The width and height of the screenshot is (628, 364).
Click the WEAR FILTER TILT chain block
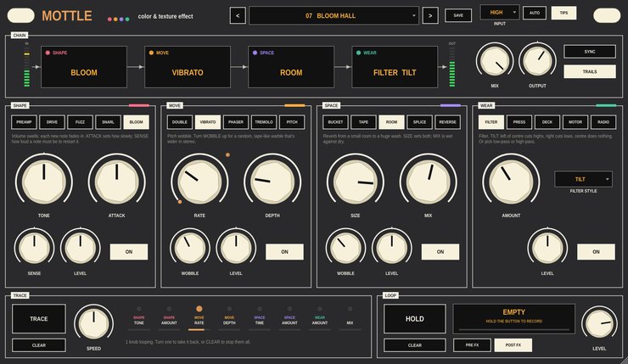(x=395, y=67)
